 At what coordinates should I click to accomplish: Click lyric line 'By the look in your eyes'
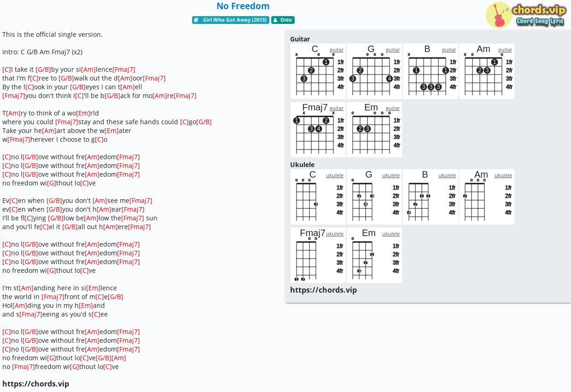coord(72,87)
